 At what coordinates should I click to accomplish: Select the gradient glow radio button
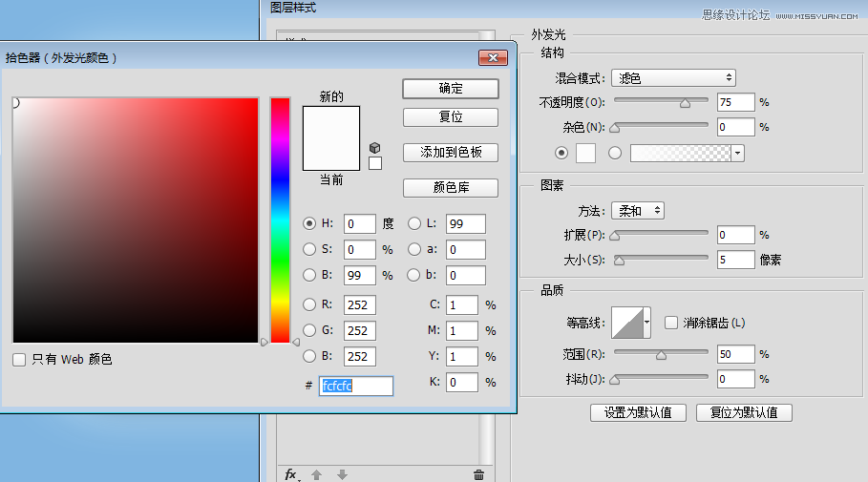pyautogui.click(x=614, y=153)
